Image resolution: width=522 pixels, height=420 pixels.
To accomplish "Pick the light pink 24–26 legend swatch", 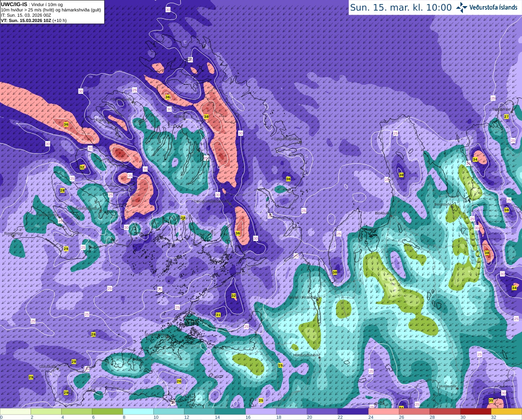I will [384, 411].
